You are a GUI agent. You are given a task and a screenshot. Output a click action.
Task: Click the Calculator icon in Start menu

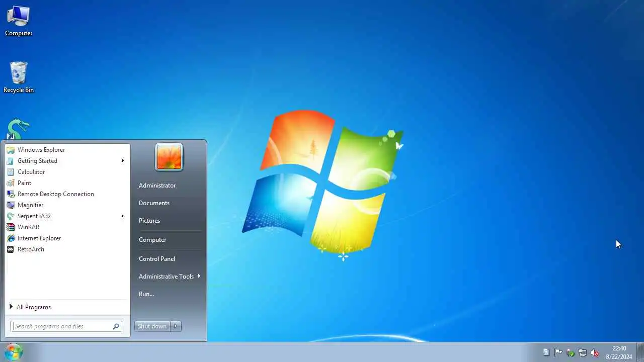pyautogui.click(x=10, y=172)
